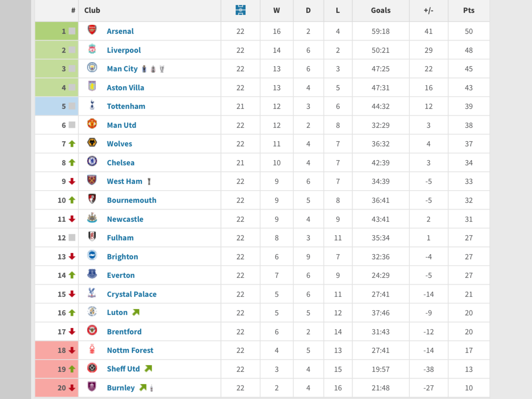Open the Nottm Forest club link
Screen dimensions: 532x399
(x=130, y=350)
